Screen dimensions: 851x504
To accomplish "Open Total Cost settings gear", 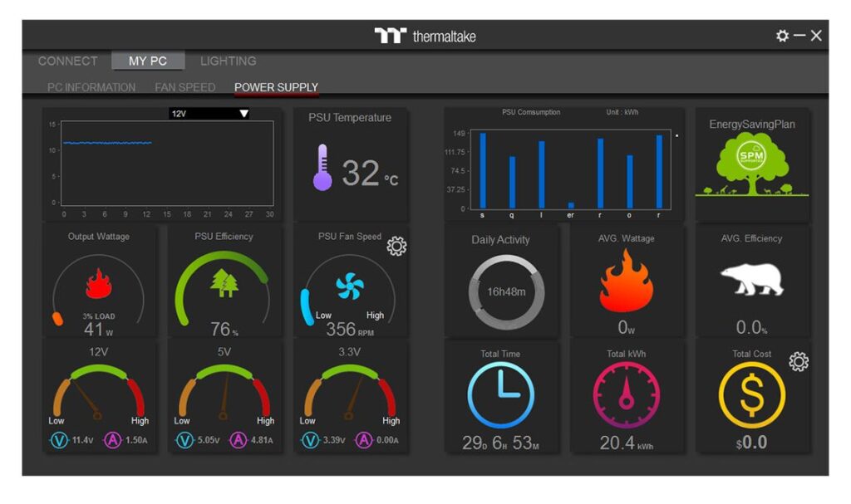I will (799, 361).
